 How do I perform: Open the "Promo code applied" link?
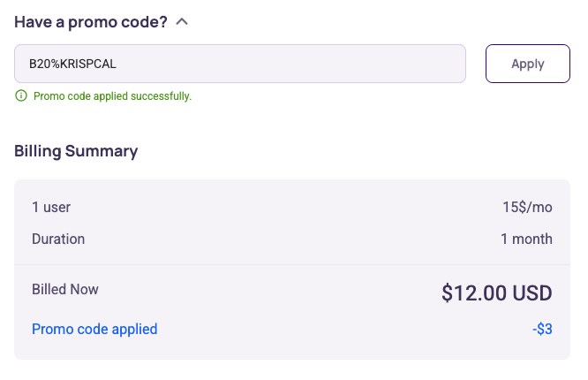pos(94,329)
